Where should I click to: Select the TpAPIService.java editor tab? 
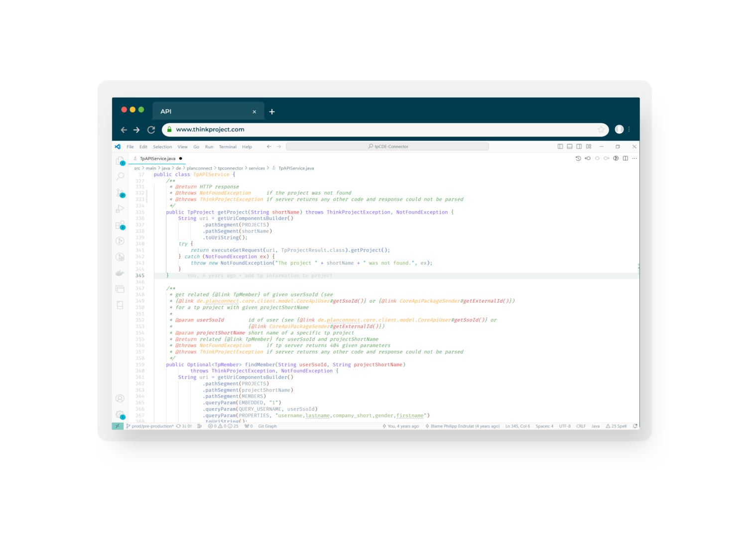point(157,159)
